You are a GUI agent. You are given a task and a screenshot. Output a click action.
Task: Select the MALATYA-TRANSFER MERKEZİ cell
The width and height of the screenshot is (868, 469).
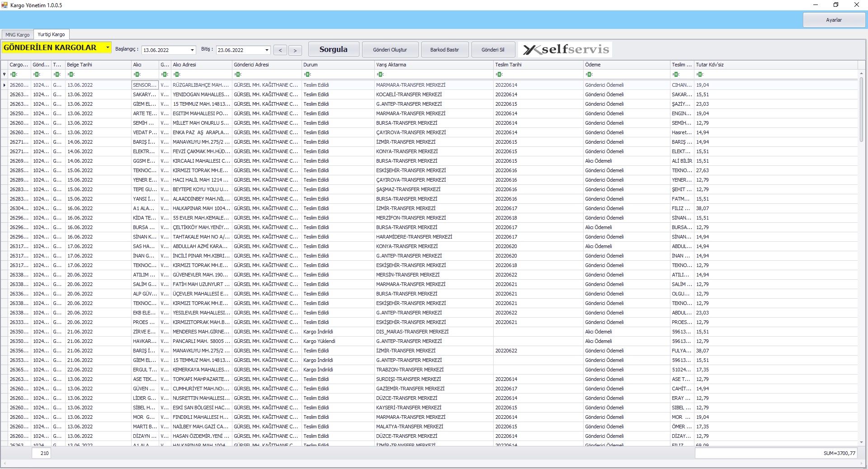click(x=434, y=427)
